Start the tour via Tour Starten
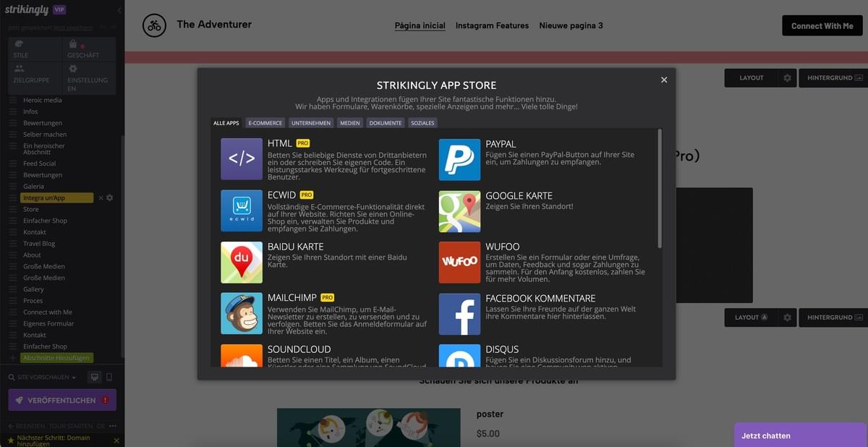This screenshot has width=868, height=447. 70,426
